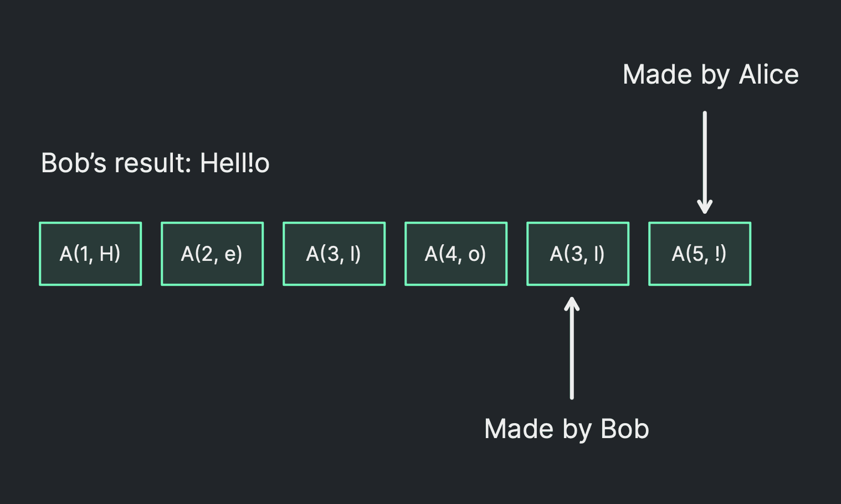Screen dimensions: 841x504
Task: Click the arrowhead pointing up at Bob's box
Action: pos(572,304)
